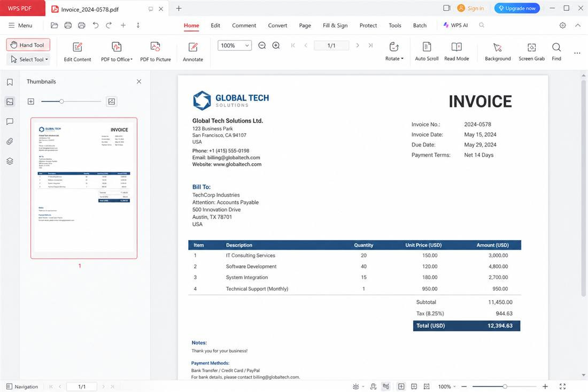The image size is (588, 392).
Task: Open settings gear near ribbon end
Action: (x=562, y=25)
